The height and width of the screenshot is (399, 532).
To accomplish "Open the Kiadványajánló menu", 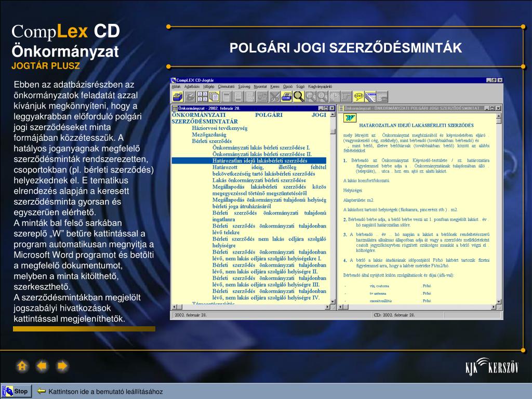I will click(320, 87).
